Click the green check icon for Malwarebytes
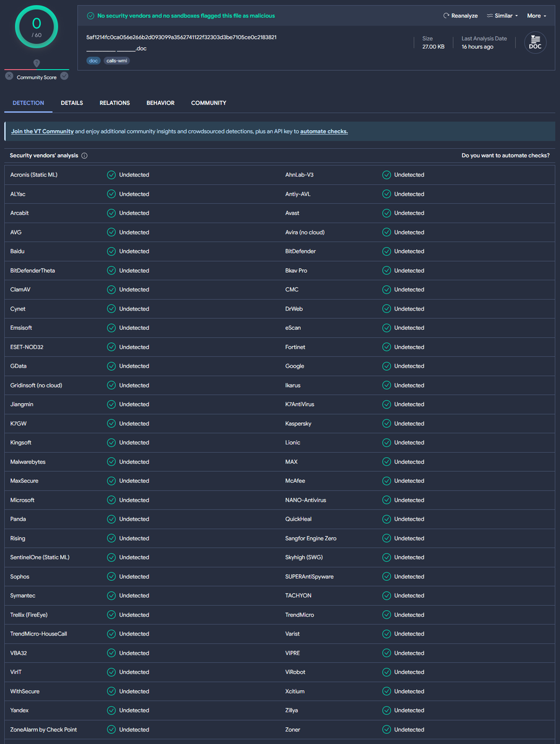Image resolution: width=560 pixels, height=744 pixels. pyautogui.click(x=112, y=462)
